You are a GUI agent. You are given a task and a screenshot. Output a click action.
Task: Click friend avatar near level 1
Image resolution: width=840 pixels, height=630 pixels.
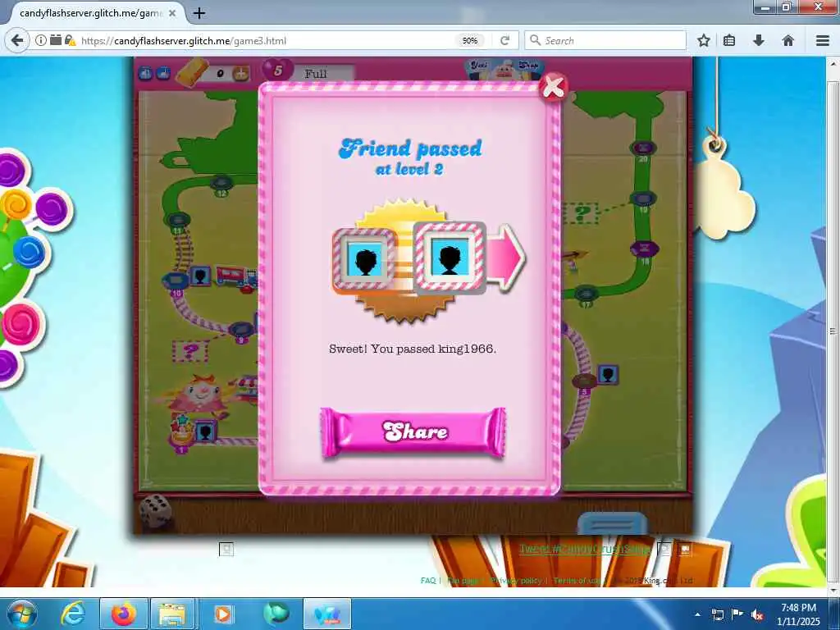(204, 431)
